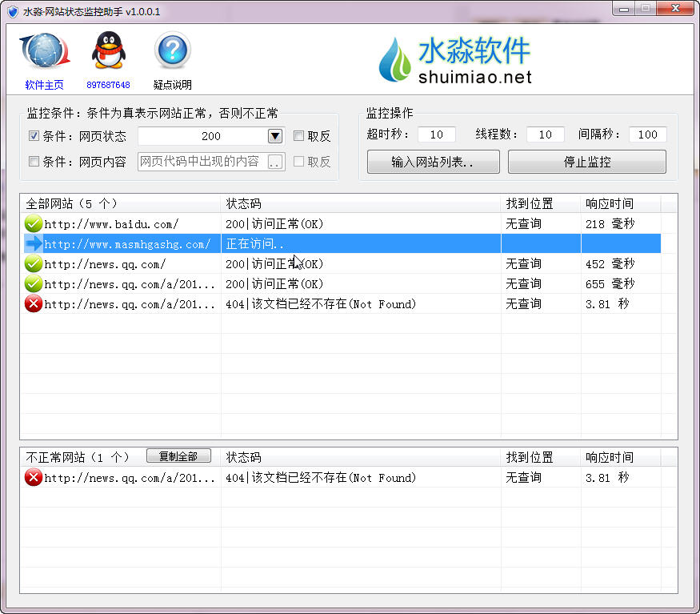The height and width of the screenshot is (614, 700).
Task: Toggle 取反 checkbox for 网页状态 condition
Action: 299,136
